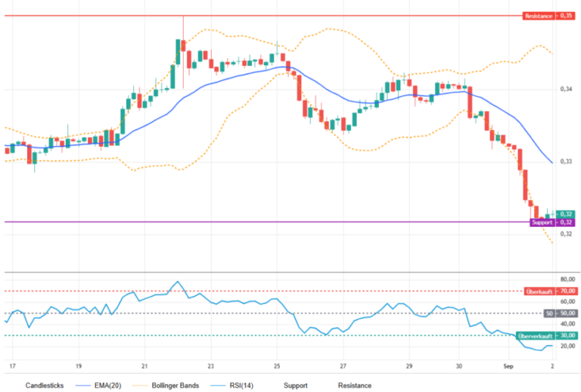Click the date label 21 on time axis

coord(144,366)
